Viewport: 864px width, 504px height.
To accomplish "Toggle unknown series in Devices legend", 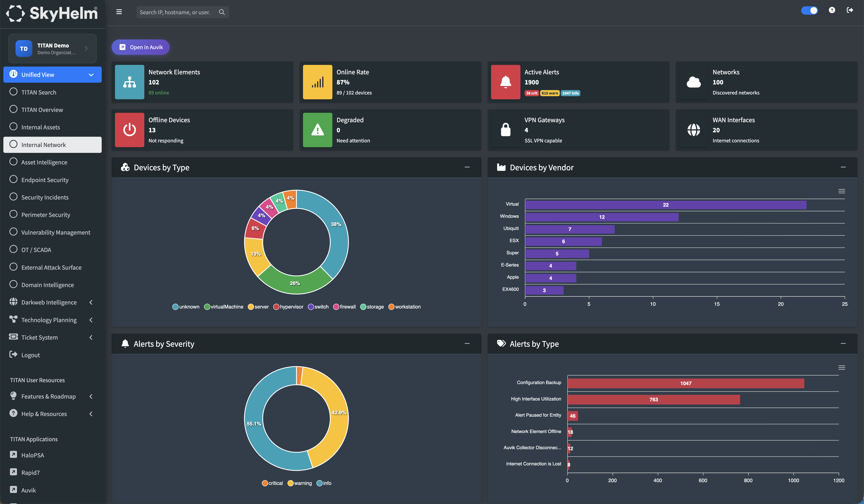I will [186, 307].
